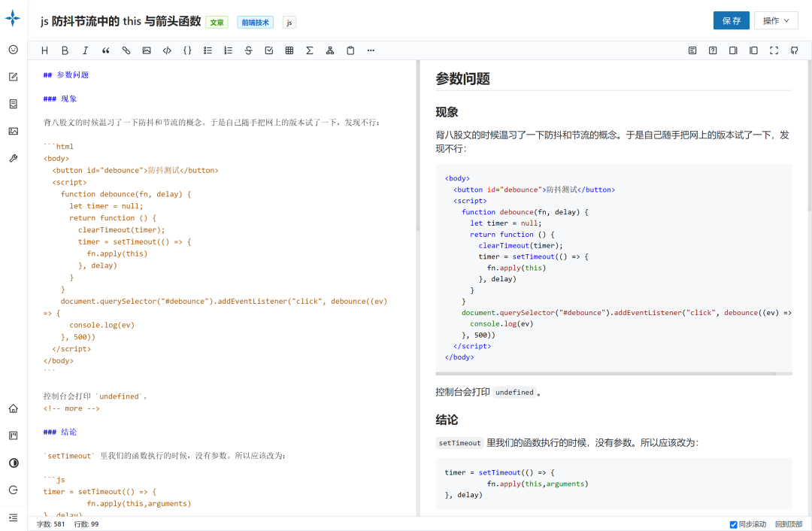Click the 'undefined' inline code in preview
The height and width of the screenshot is (531, 812).
(514, 392)
